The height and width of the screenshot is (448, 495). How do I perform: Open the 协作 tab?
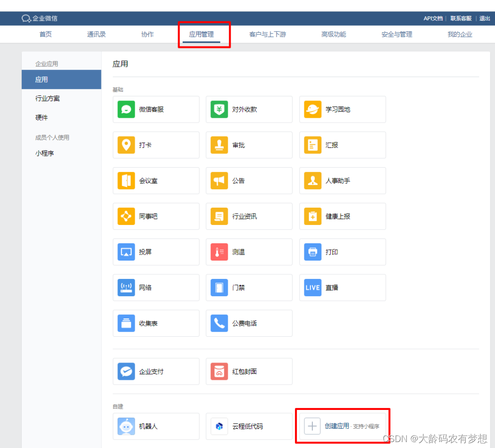tap(148, 34)
